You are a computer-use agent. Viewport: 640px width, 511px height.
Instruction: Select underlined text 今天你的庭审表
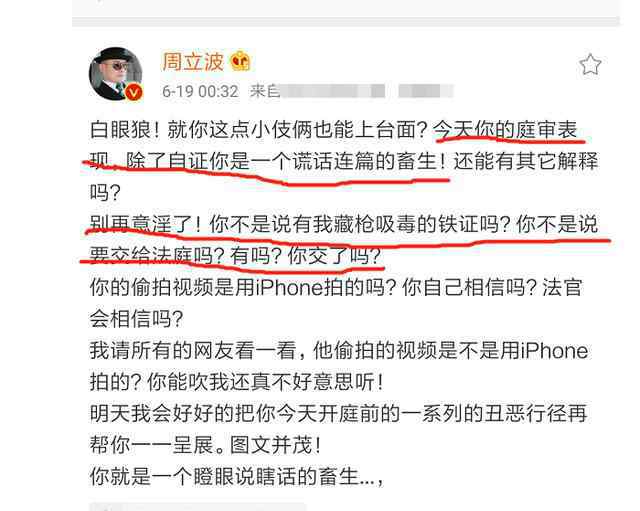[x=505, y=130]
